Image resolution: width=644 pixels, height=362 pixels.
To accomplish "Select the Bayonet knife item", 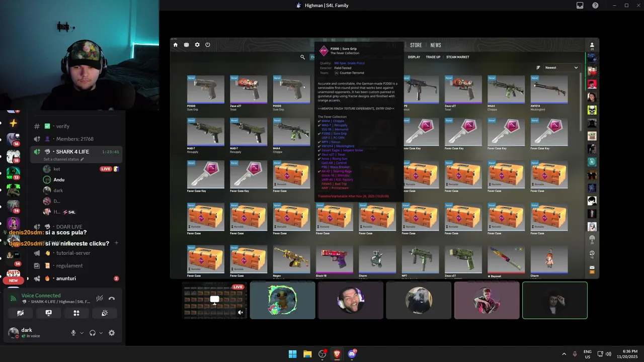I will [506, 261].
